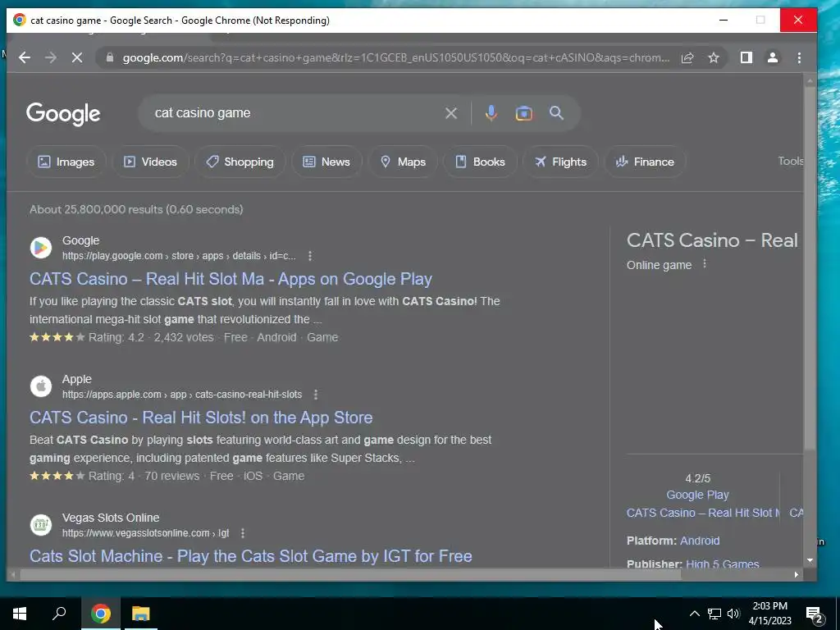Open the volume tray icon
Screen dimensions: 840x630
pyautogui.click(x=733, y=614)
